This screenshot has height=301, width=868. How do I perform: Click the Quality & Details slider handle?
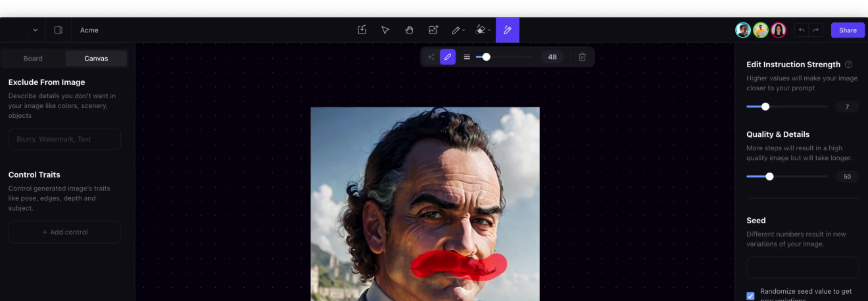click(769, 177)
